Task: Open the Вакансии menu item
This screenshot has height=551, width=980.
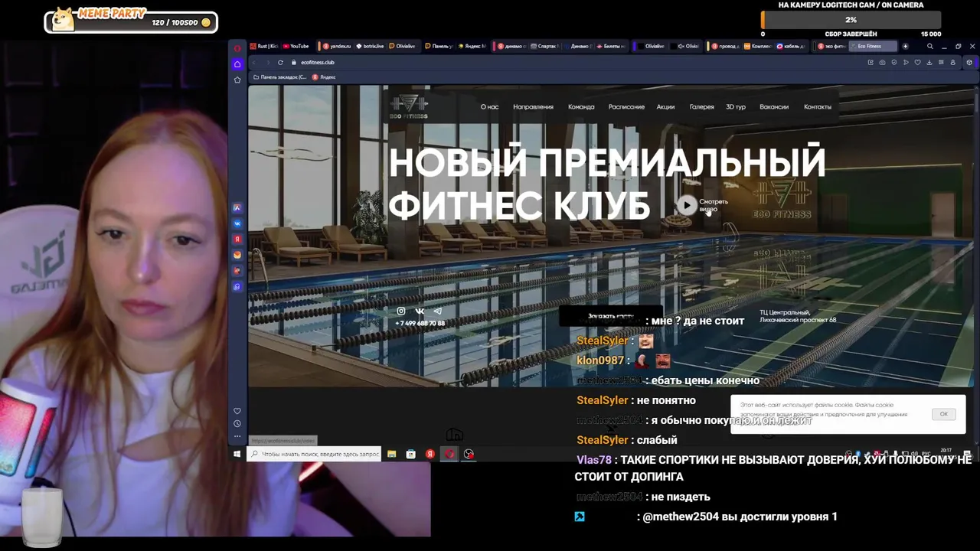Action: [774, 106]
